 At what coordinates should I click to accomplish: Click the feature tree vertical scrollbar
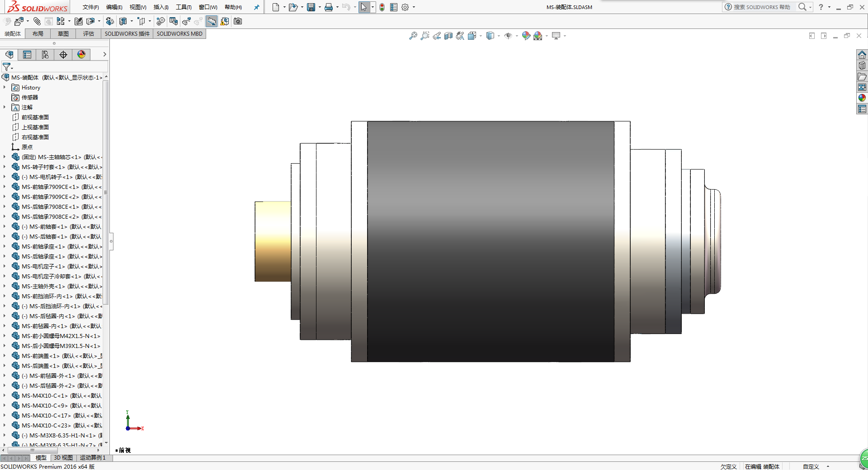point(106,192)
